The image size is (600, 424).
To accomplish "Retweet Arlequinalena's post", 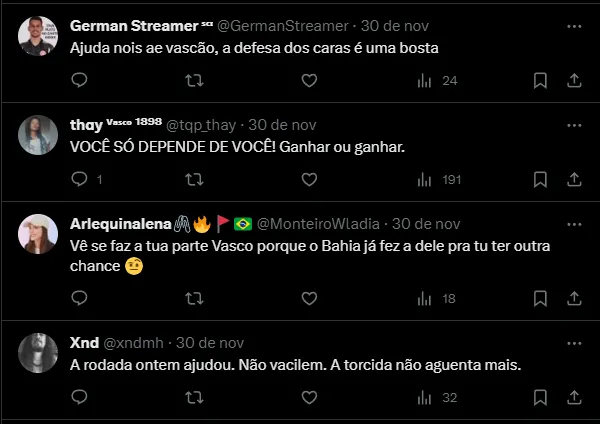I will pos(195,298).
